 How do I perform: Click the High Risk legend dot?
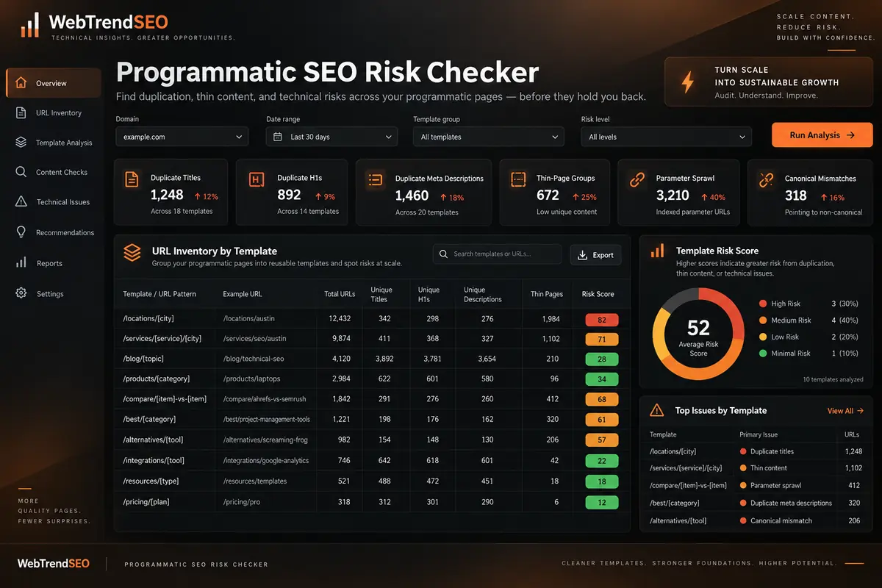pos(761,304)
